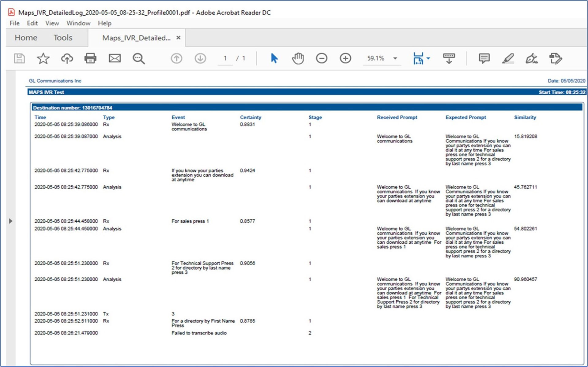Click the 'Similarity' column header
588x367 pixels.
click(525, 117)
